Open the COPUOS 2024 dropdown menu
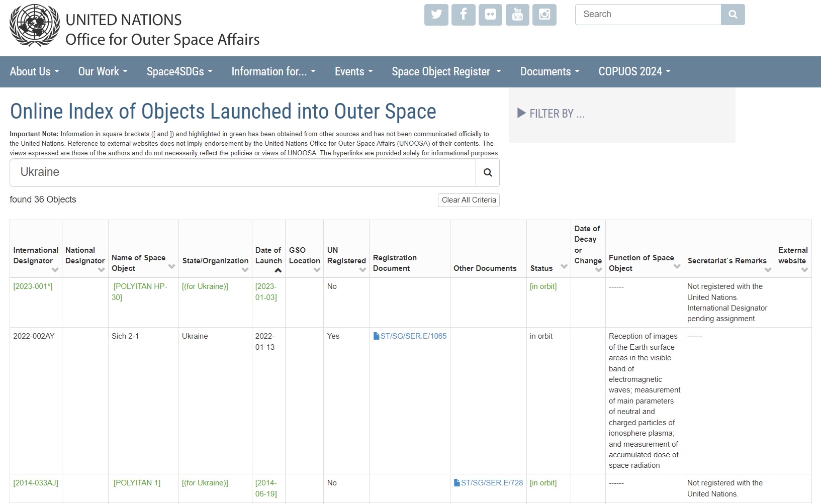The width and height of the screenshot is (821, 504). [x=634, y=71]
